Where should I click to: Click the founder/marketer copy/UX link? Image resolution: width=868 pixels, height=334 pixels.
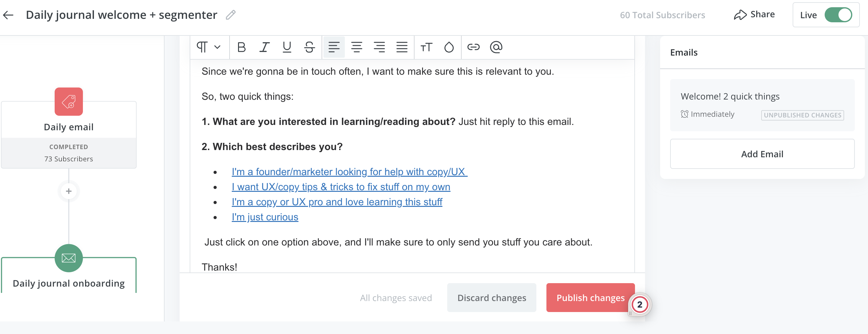coord(350,172)
